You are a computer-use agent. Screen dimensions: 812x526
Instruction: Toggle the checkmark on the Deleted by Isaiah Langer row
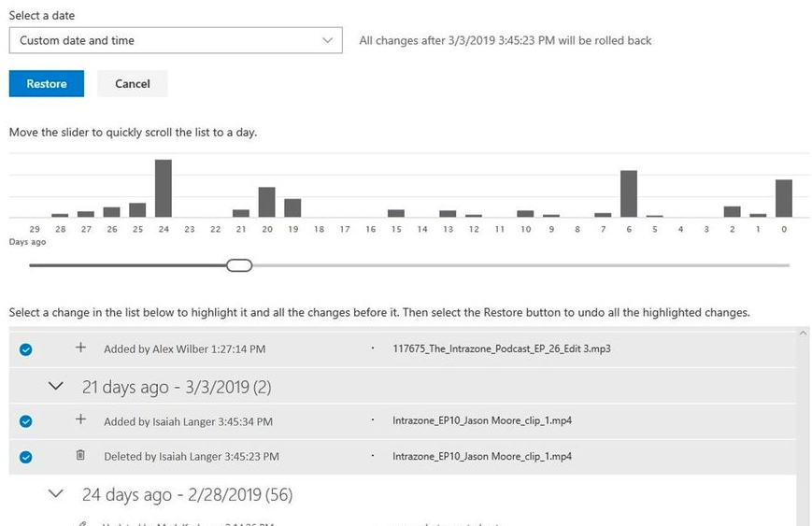coord(26,457)
